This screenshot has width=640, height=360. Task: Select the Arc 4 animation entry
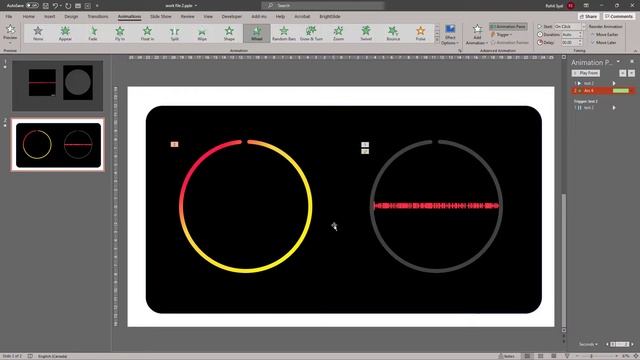pyautogui.click(x=603, y=91)
